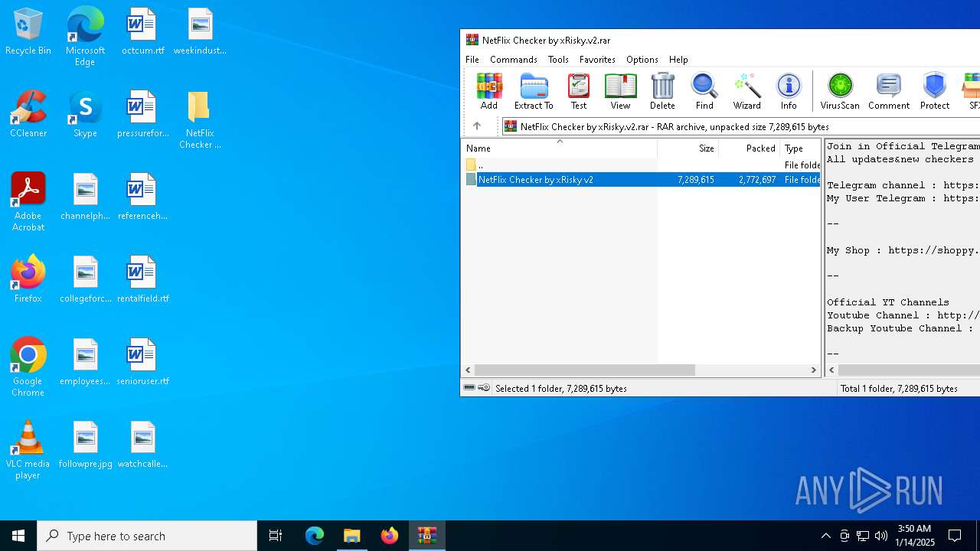
Task: Click the Extract To toolbar icon
Action: pos(534,91)
